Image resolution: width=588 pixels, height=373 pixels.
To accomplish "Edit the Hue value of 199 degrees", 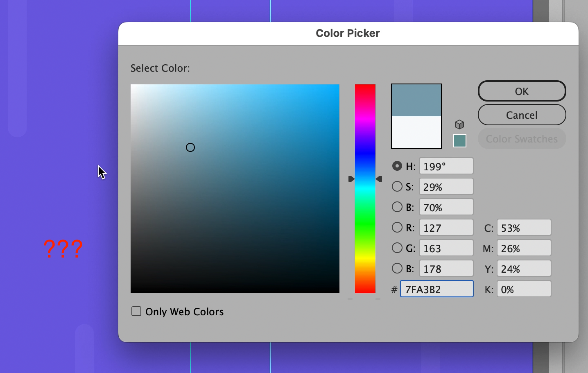I will click(446, 166).
